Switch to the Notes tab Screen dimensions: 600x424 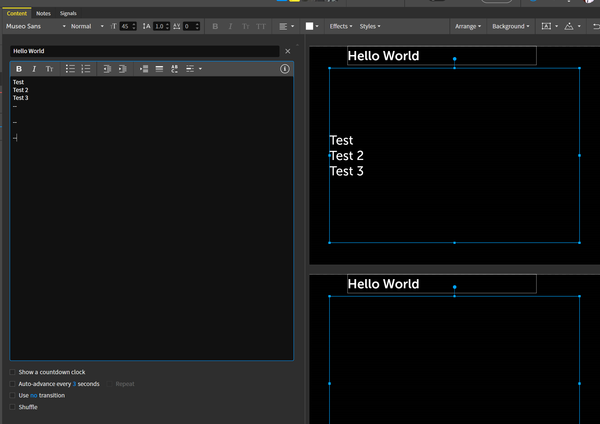[x=43, y=13]
